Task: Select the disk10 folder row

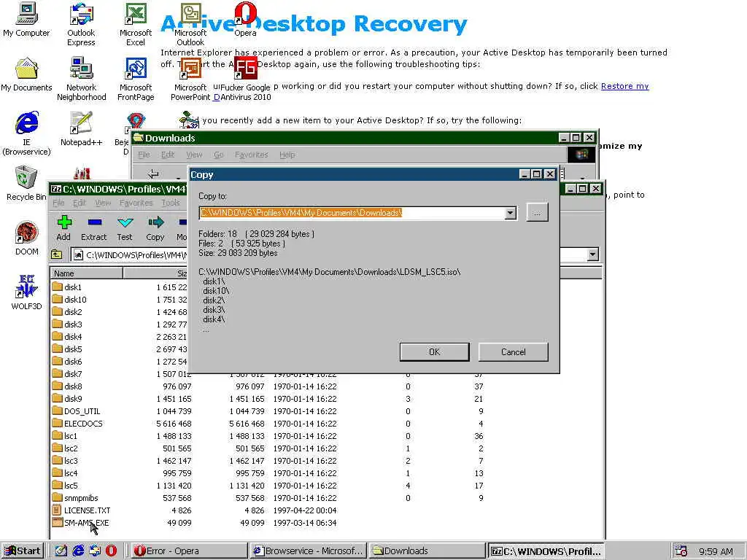Action: (120, 300)
